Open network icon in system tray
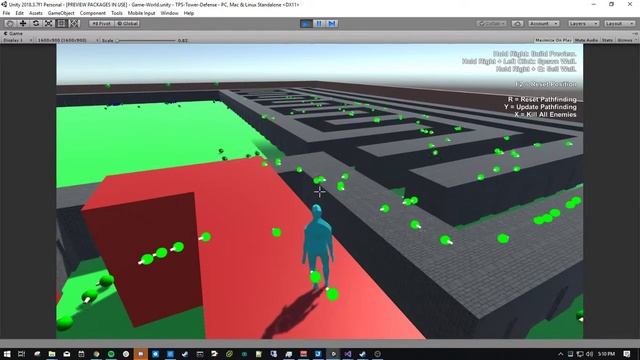The image size is (640, 360). coord(580,354)
